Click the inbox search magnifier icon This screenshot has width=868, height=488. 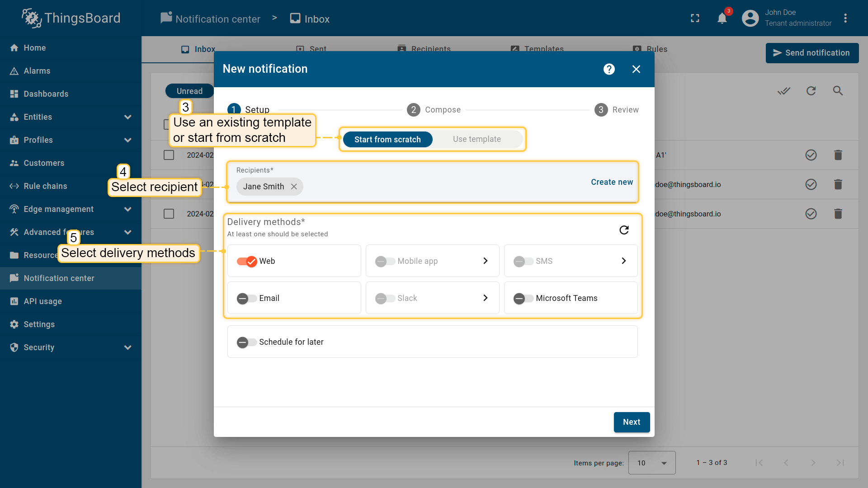(x=838, y=91)
